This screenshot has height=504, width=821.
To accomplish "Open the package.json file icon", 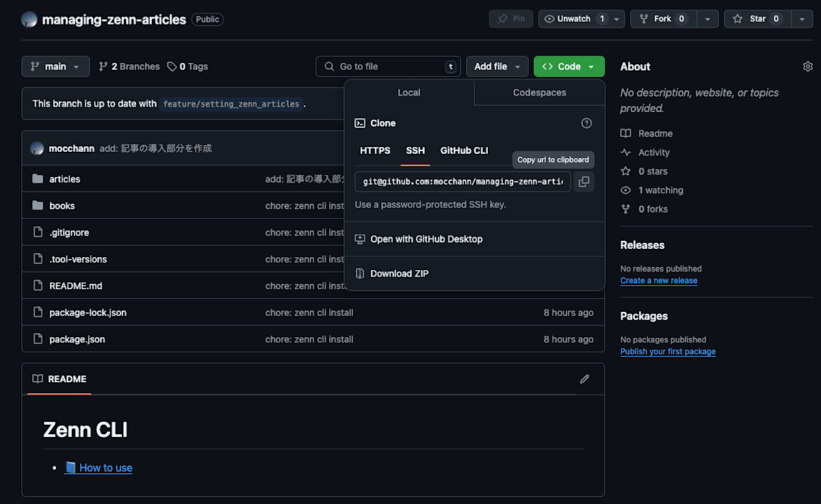I will click(x=38, y=339).
